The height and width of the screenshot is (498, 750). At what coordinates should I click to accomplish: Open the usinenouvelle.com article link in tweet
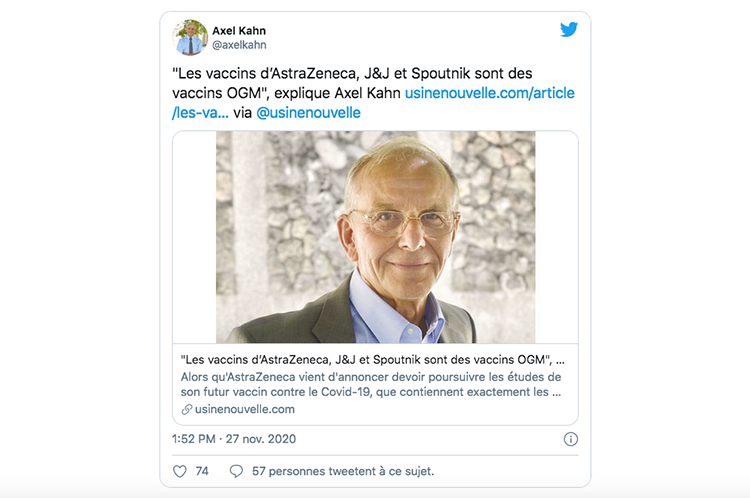pyautogui.click(x=489, y=93)
